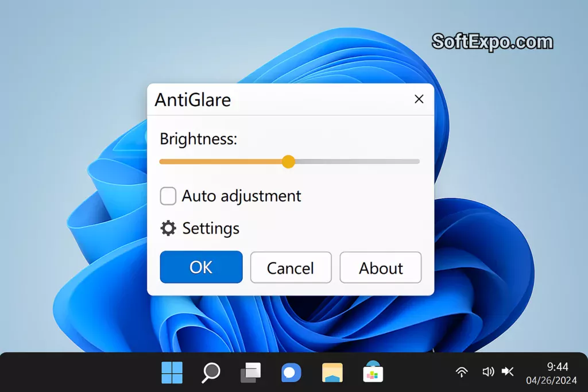Open the Start menu
Screen dimensions: 588x392
click(172, 372)
